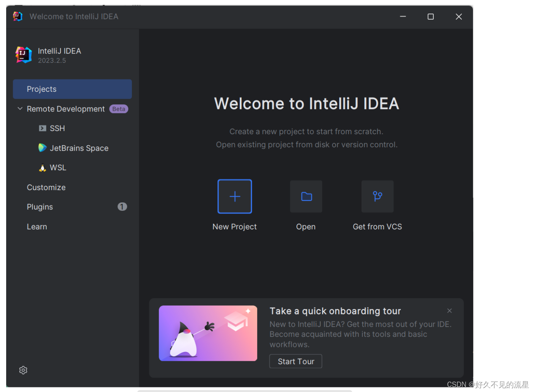
Task: Click the JetBrains Space logo icon
Action: click(42, 148)
